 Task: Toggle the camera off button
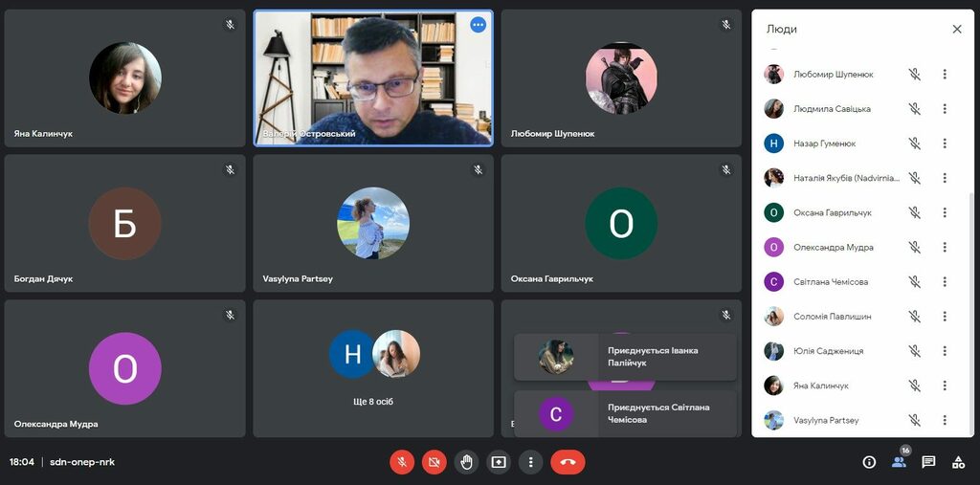tap(434, 462)
